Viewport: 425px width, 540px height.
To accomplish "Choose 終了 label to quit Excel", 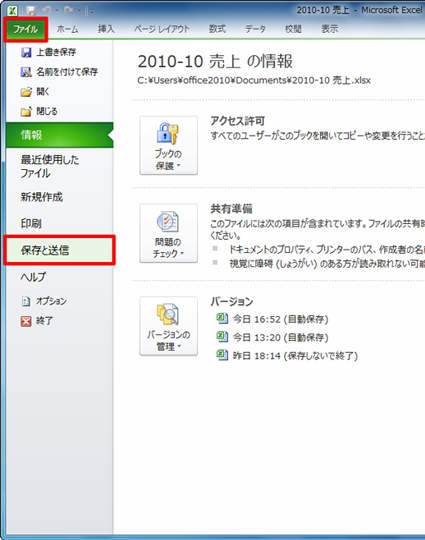I will click(x=44, y=321).
